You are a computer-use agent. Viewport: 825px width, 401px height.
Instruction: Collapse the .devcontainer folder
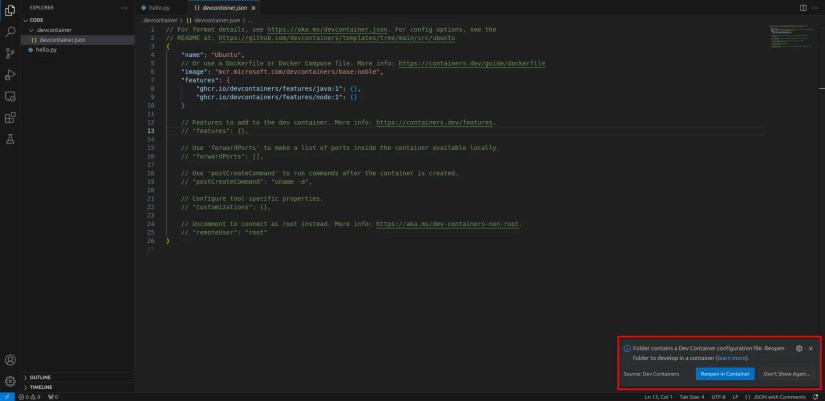(x=54, y=30)
